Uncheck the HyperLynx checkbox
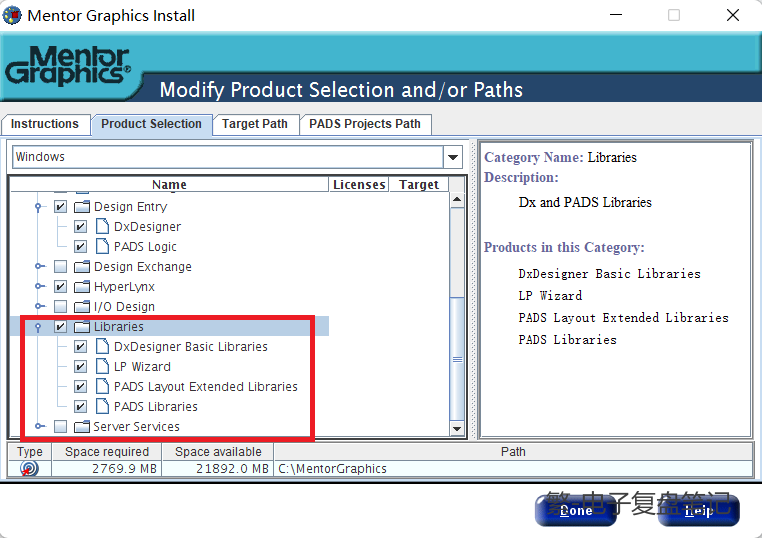Screen dimensions: 762x538 click(60, 286)
